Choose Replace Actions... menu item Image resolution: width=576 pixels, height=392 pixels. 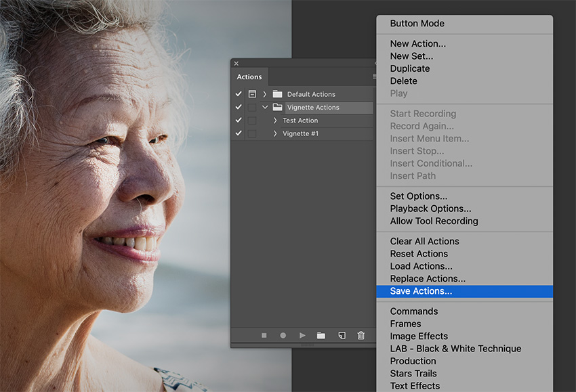point(465,279)
